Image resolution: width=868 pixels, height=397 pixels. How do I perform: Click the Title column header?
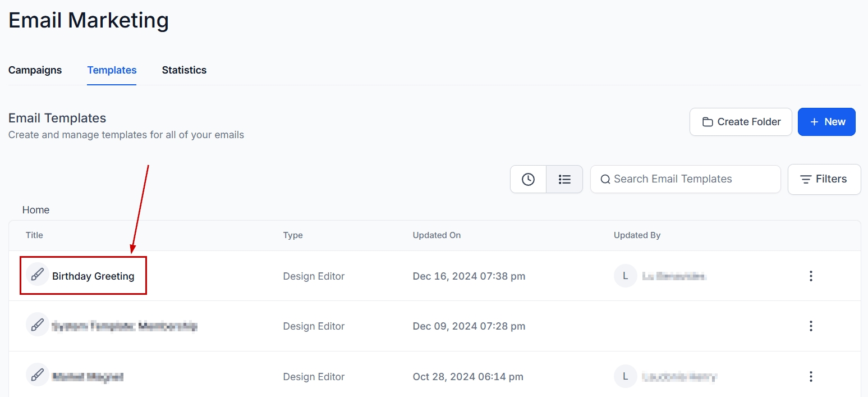pyautogui.click(x=34, y=235)
